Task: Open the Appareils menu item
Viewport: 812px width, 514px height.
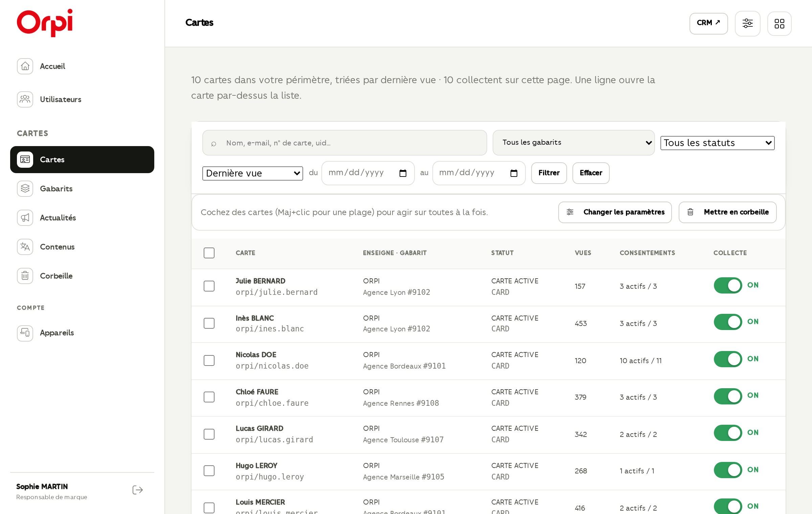Action: [x=82, y=333]
